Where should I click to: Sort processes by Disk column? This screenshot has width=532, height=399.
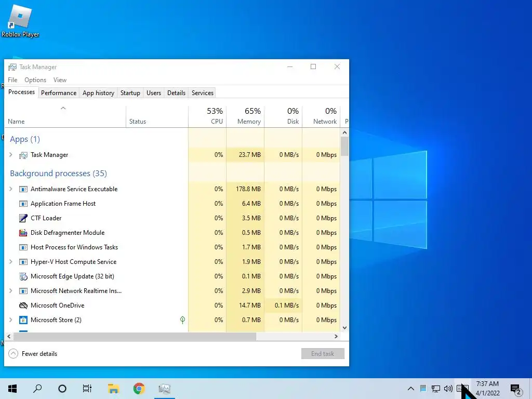283,116
